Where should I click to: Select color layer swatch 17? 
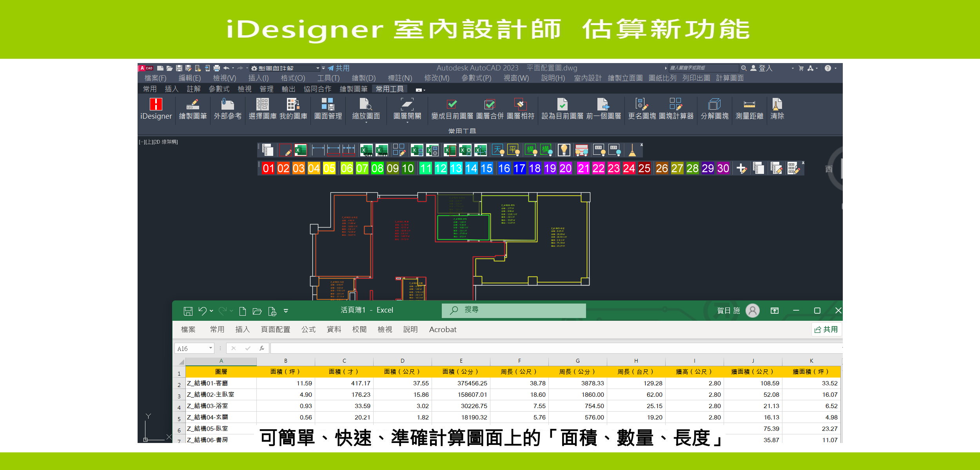[519, 168]
